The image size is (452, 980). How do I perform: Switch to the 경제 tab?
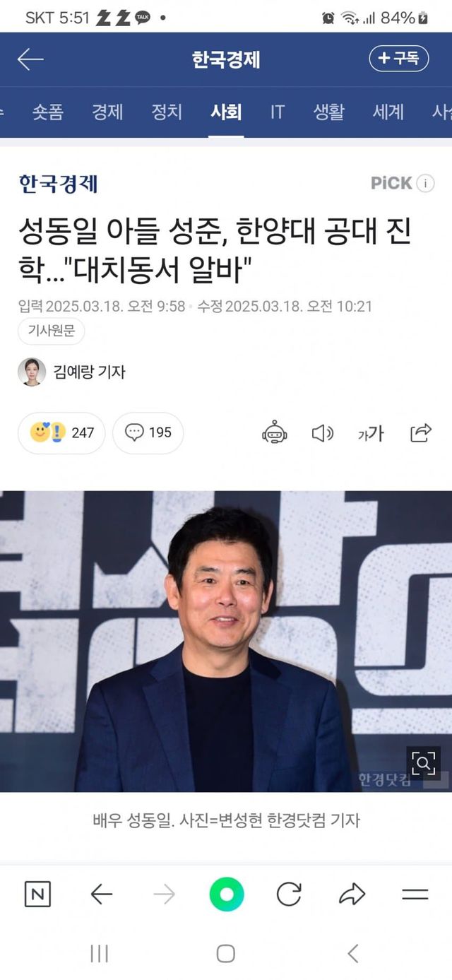(x=107, y=112)
